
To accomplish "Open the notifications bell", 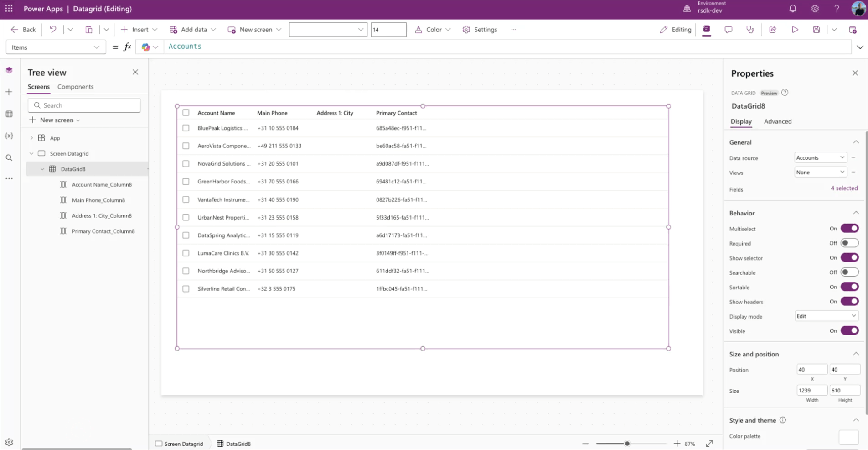I will pos(793,9).
